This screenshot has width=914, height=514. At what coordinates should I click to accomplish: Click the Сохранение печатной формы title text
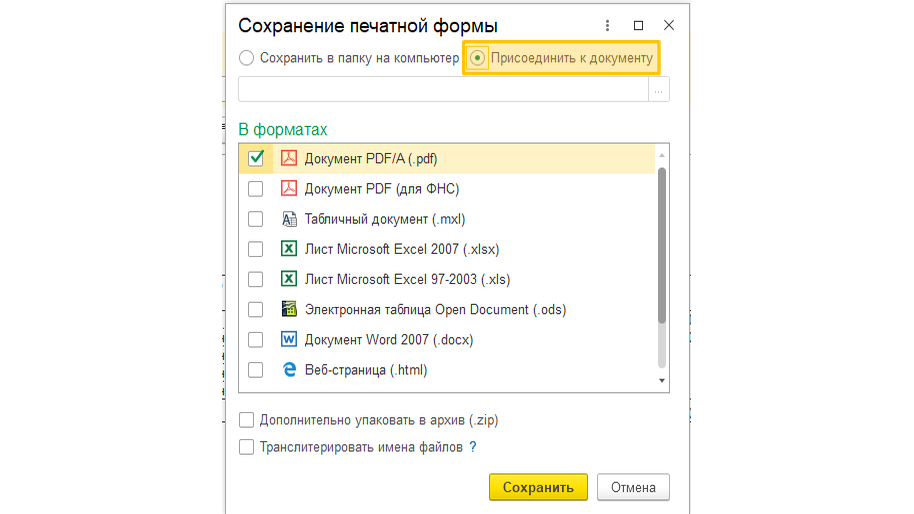coord(368,26)
